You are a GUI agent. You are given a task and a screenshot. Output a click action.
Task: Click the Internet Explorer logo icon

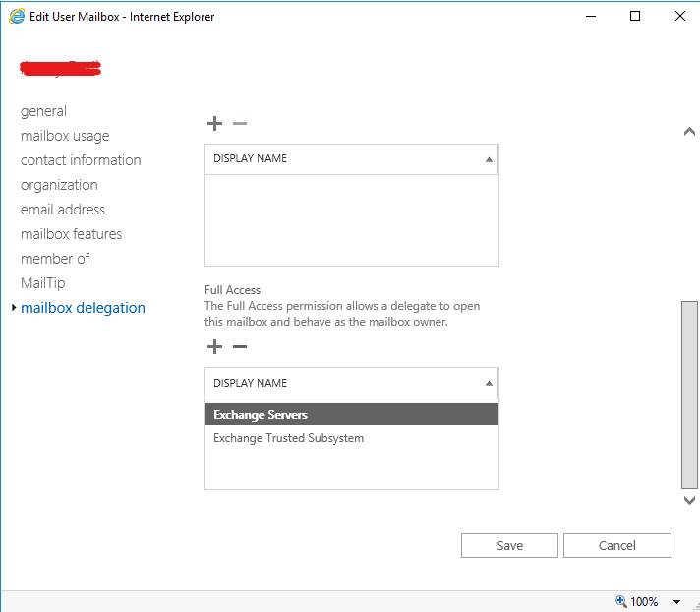[17, 17]
